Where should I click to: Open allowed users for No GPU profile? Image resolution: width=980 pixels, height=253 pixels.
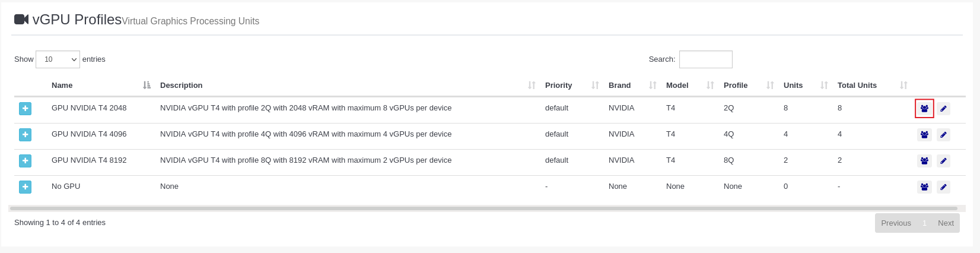tap(924, 187)
